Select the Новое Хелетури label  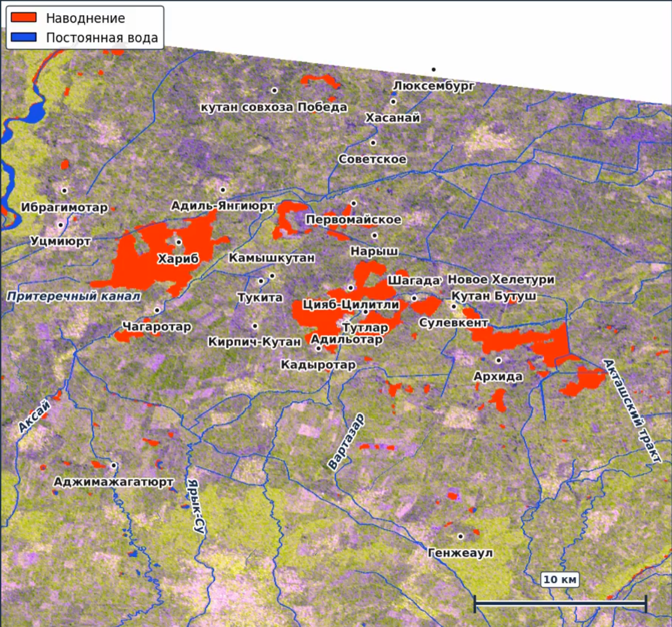pyautogui.click(x=501, y=280)
